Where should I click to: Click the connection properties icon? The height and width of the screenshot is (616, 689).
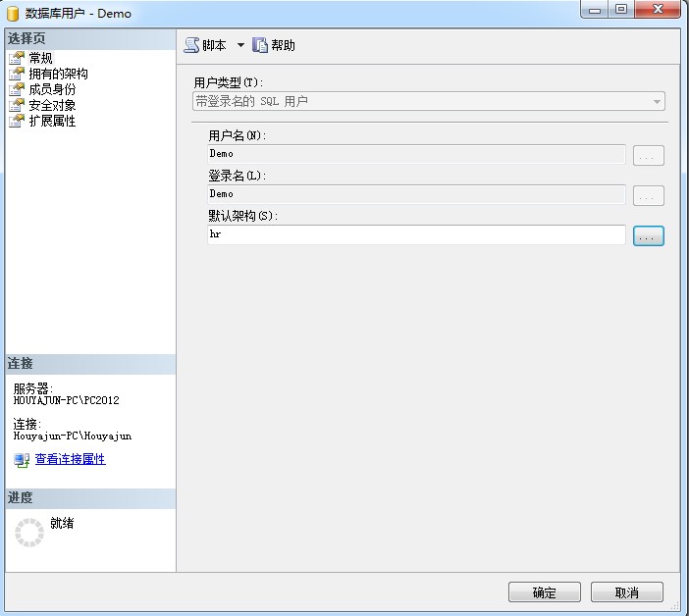[22, 459]
